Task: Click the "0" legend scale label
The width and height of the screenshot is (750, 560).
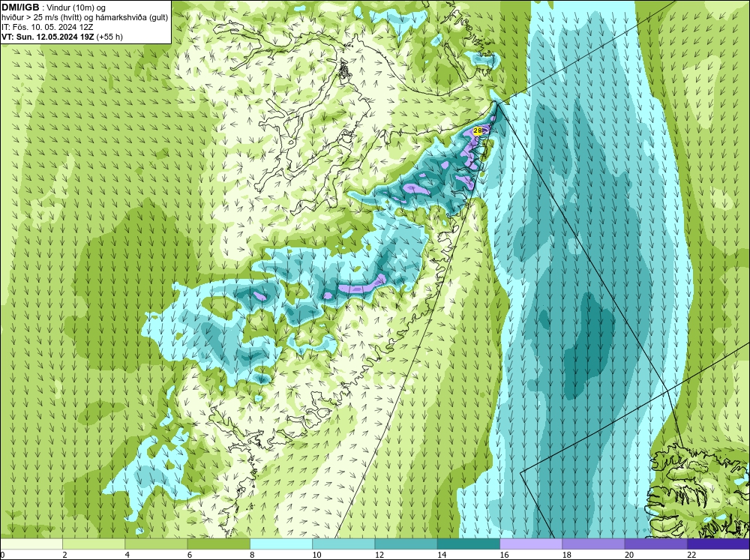Action: (x=2, y=555)
